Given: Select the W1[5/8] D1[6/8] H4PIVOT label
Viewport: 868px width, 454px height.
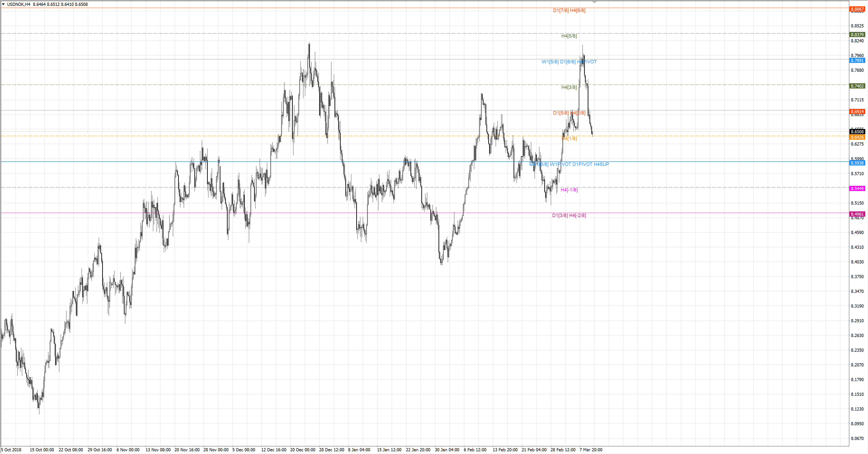Looking at the screenshot, I should [569, 62].
